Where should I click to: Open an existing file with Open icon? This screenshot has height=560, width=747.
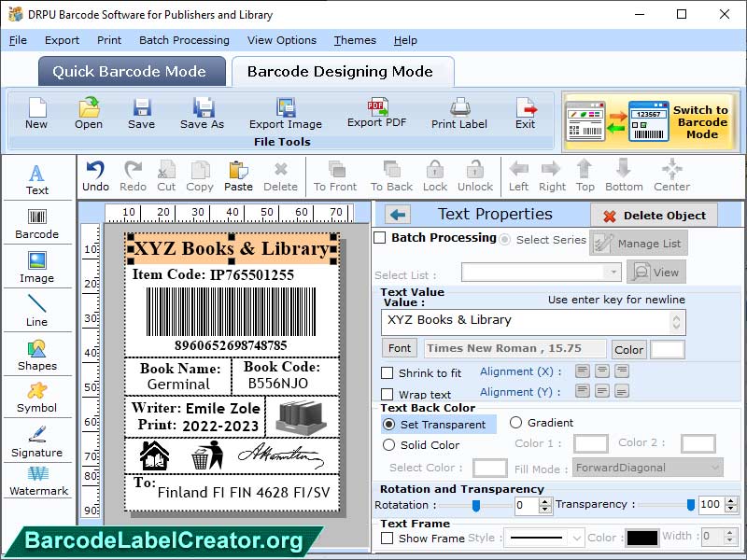(x=89, y=113)
